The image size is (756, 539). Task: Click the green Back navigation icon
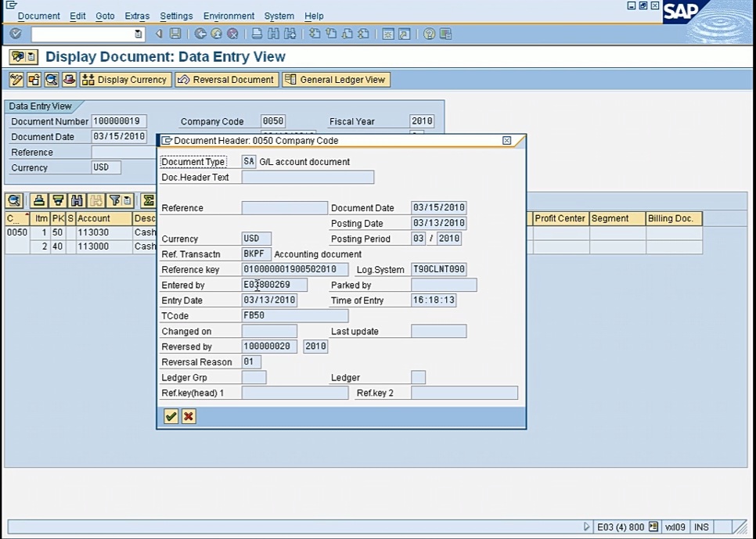(x=200, y=34)
